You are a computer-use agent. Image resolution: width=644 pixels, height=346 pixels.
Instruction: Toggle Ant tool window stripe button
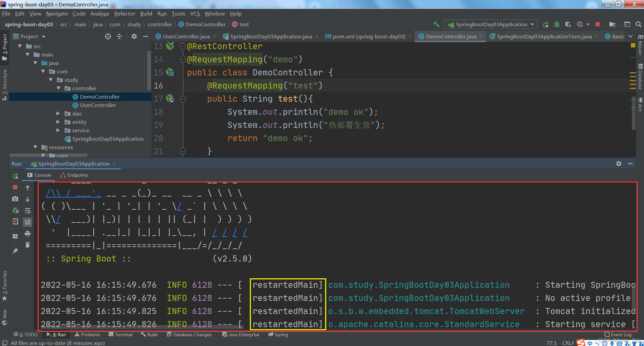[640, 104]
